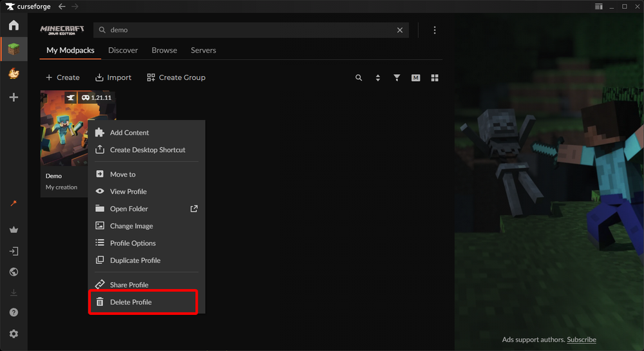The height and width of the screenshot is (351, 644).
Task: Click the Minecraft Java Edition logo
Action: coord(62,30)
